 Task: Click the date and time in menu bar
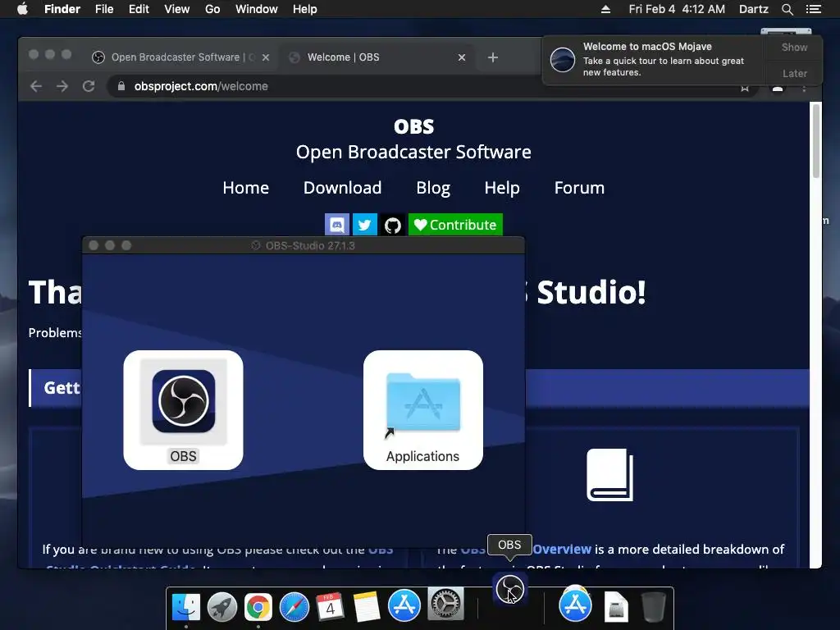tap(677, 9)
